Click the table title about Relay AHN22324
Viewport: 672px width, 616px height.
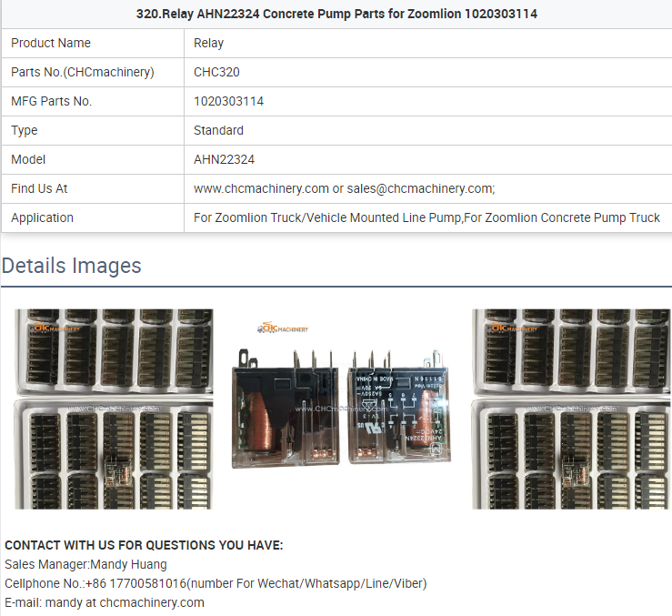coord(336,15)
